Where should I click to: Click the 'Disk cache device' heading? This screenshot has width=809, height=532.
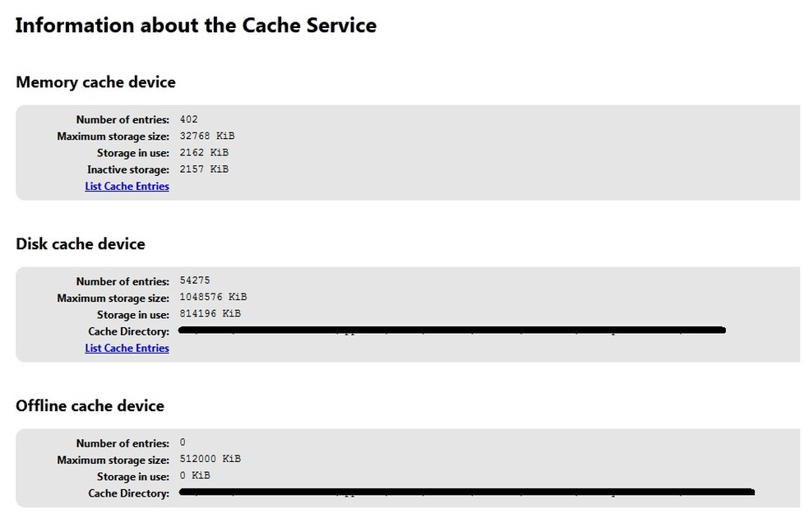tap(81, 244)
